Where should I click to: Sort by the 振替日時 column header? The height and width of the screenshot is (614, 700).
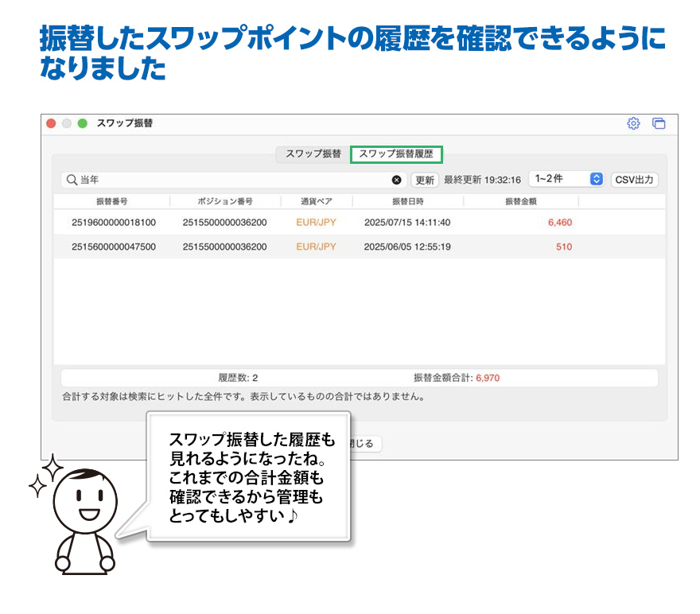[407, 201]
